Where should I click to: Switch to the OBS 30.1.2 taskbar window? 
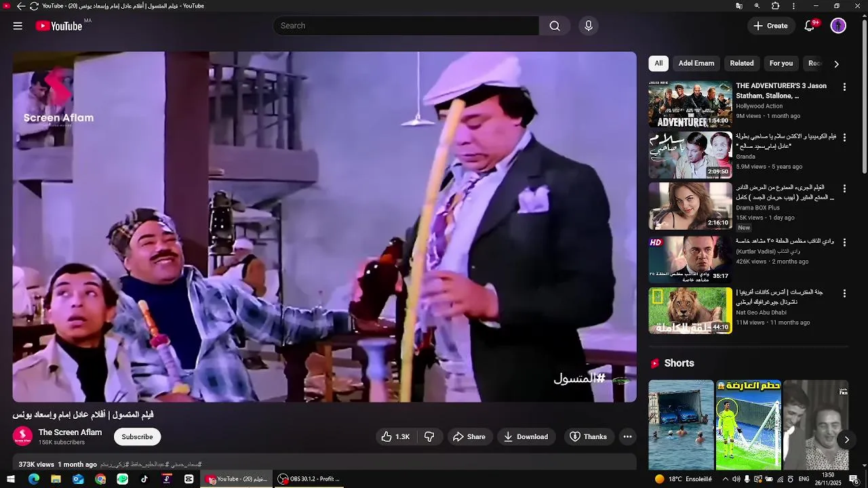click(x=309, y=479)
